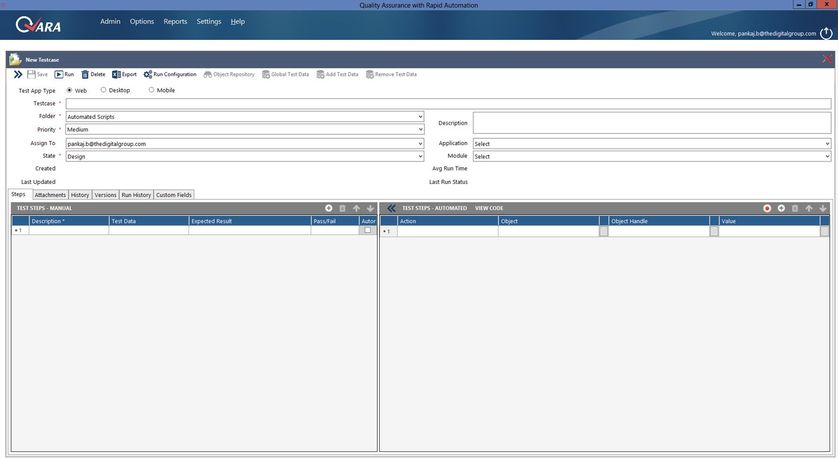
Task: Add an automated test step with plus icon
Action: tap(781, 208)
